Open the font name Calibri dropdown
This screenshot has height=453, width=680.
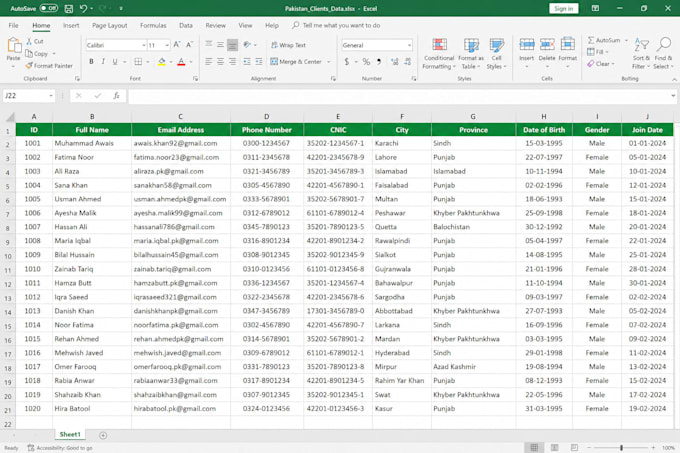[144, 45]
